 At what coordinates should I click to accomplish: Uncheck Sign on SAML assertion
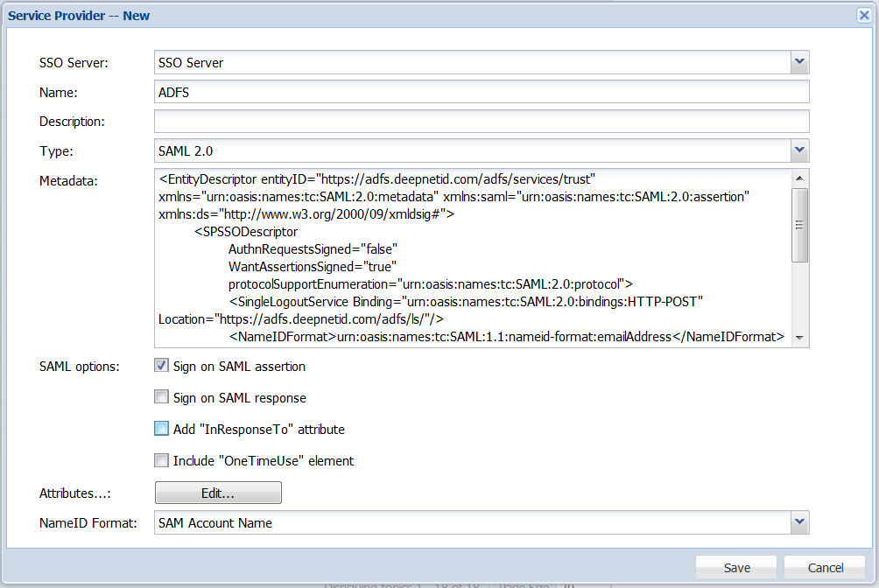[x=161, y=366]
